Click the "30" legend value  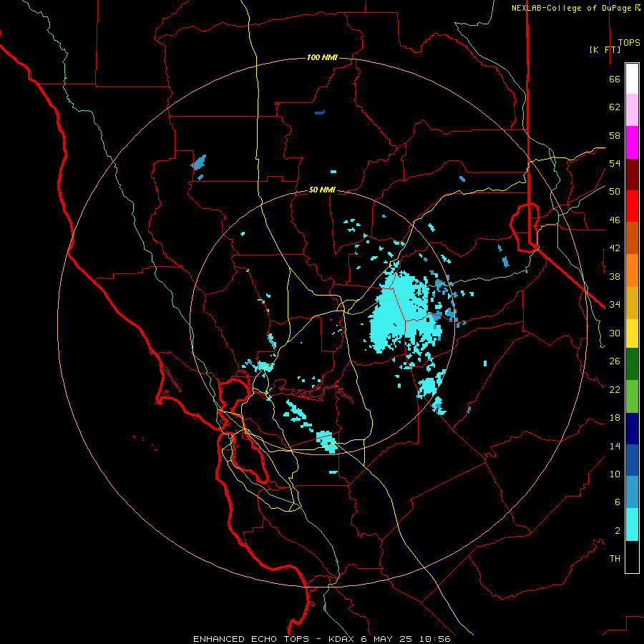615,333
